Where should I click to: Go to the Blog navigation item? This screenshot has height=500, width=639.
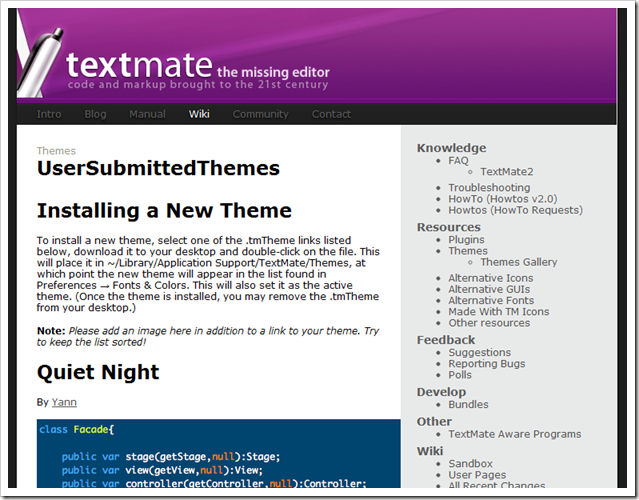click(x=95, y=114)
